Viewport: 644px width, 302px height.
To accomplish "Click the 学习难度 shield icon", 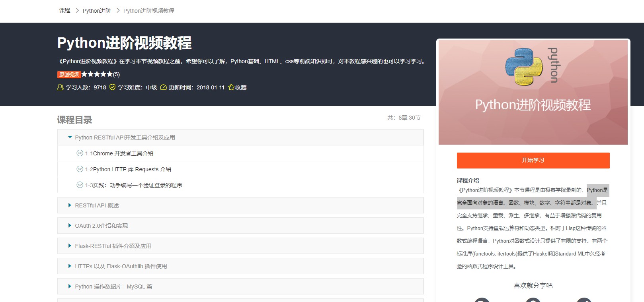I will 112,87.
